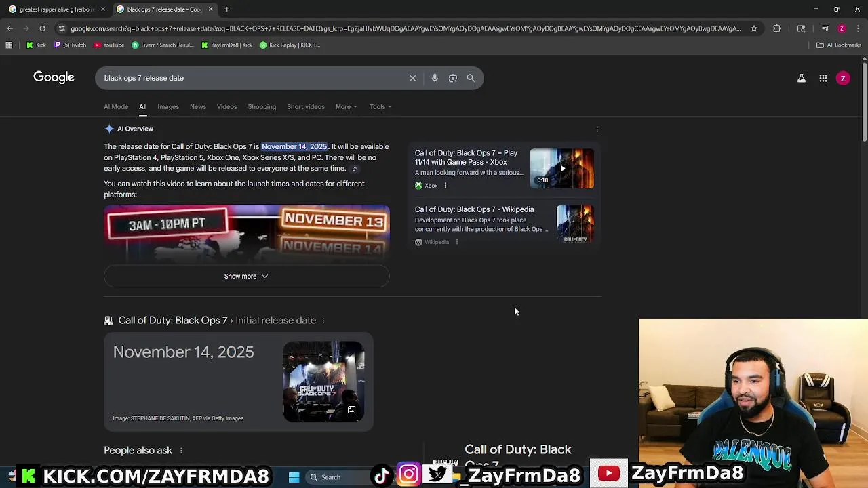Expand the Tools dropdown
The image size is (868, 488).
pyautogui.click(x=380, y=106)
